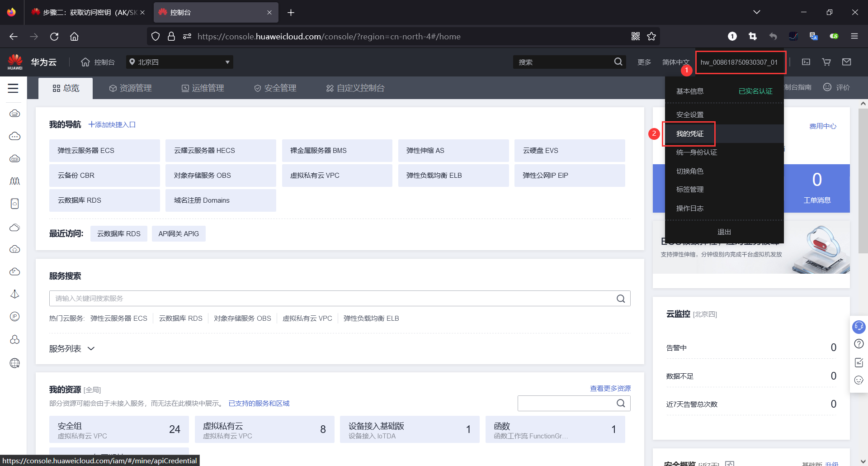The image size is (868, 466).
Task: Click the header search magnifier icon
Action: [x=618, y=62]
